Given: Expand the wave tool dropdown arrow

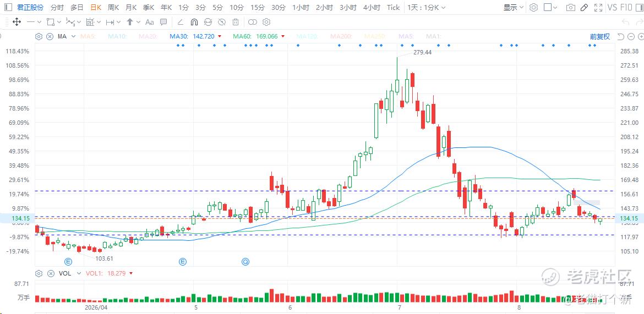Looking at the screenshot, I should [79, 22].
